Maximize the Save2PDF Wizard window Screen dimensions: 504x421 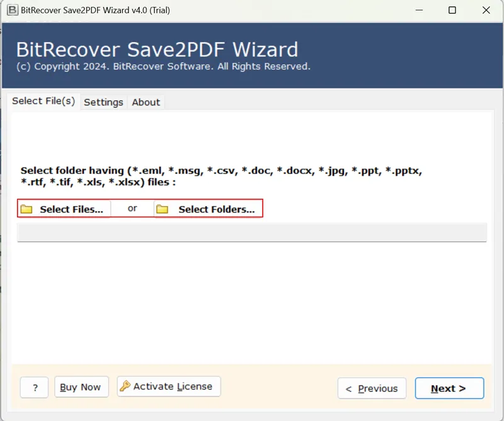pos(452,10)
